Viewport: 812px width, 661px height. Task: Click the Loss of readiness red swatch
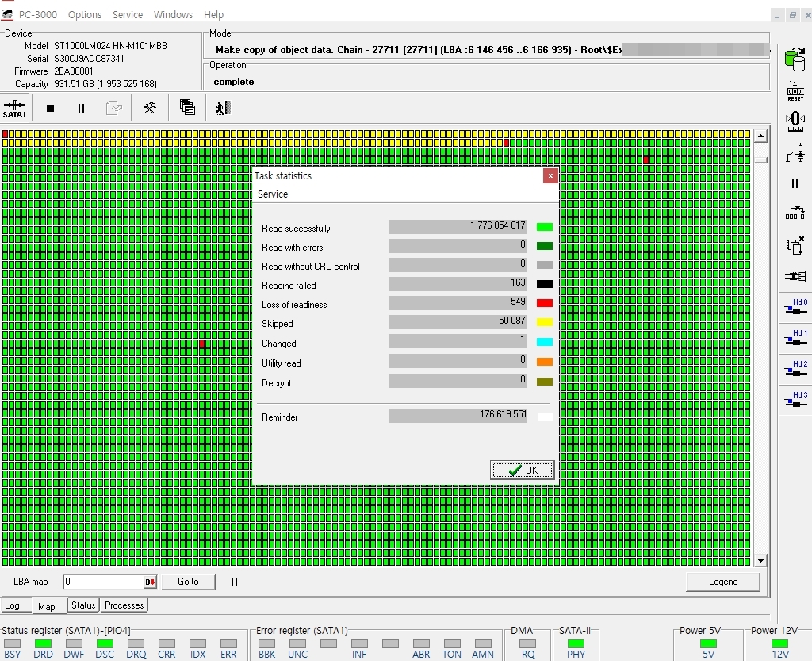coord(544,303)
